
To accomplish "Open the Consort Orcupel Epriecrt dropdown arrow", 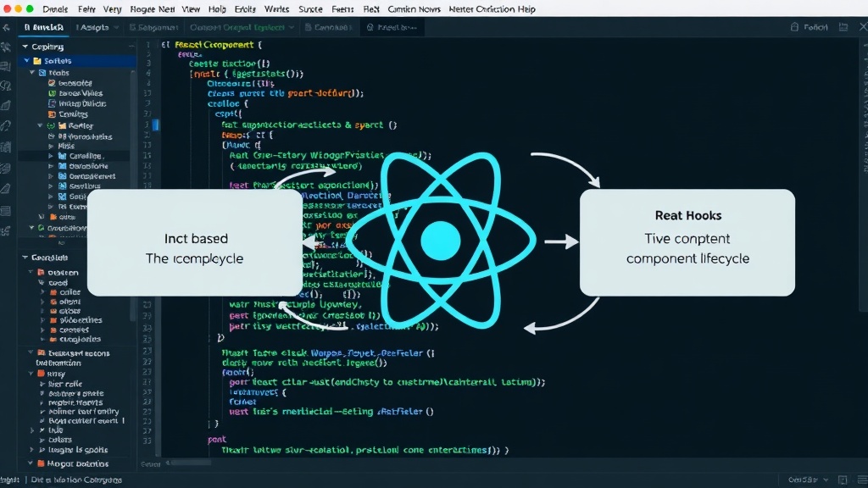I will (x=292, y=27).
